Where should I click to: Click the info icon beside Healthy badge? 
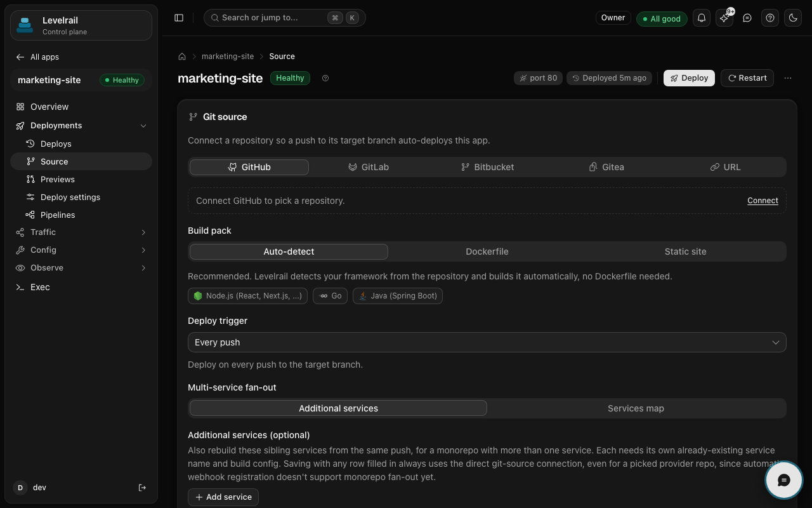325,78
